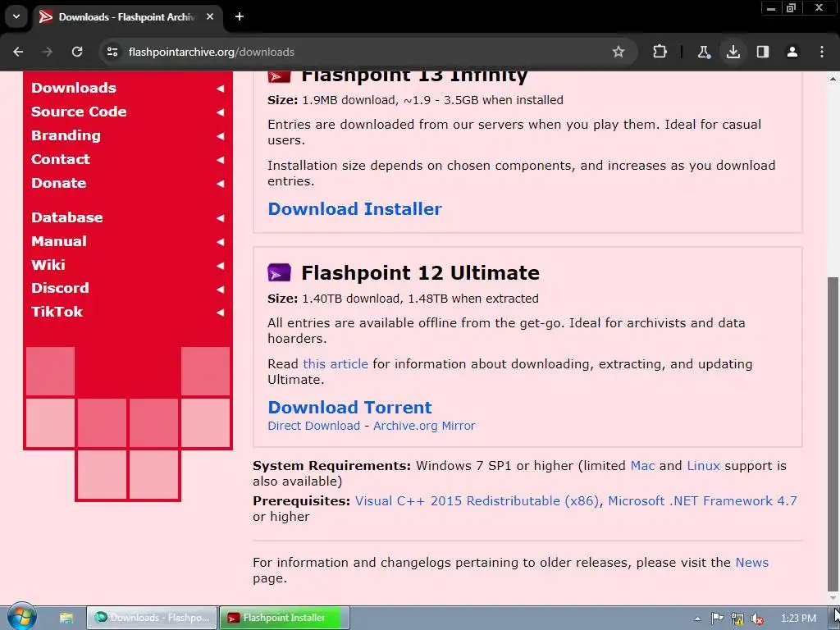Show hidden tray icons arrow
The width and height of the screenshot is (840, 630).
(697, 619)
